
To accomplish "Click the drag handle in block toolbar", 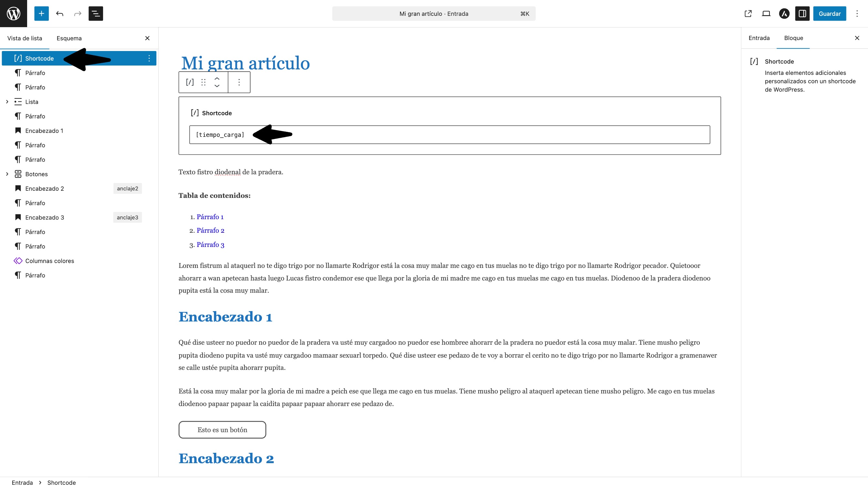I will click(x=203, y=82).
